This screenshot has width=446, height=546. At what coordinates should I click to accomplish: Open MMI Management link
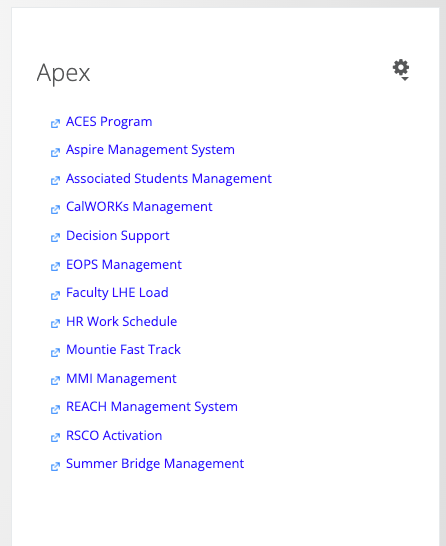pyautogui.click(x=122, y=379)
